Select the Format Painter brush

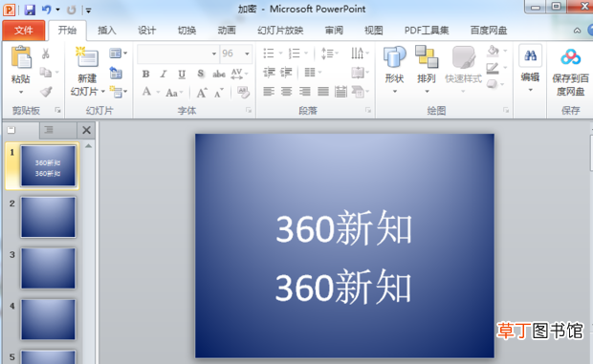[x=46, y=92]
